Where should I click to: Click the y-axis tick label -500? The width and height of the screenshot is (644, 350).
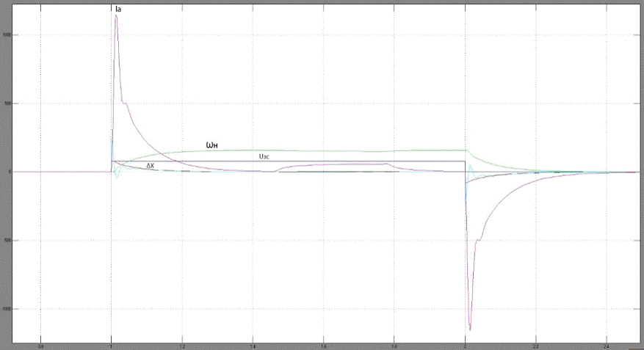pos(6,241)
